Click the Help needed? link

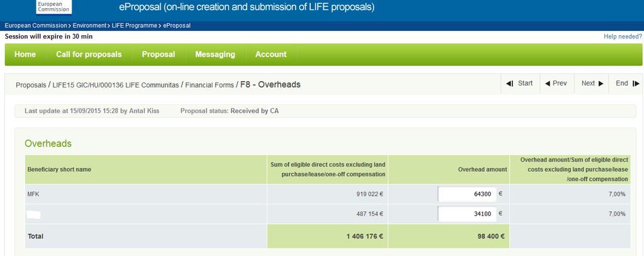tap(623, 36)
